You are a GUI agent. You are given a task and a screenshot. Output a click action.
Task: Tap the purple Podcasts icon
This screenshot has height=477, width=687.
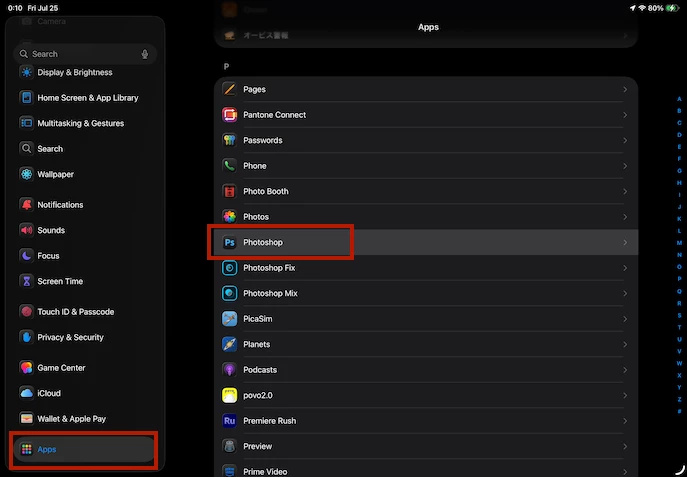pos(230,370)
